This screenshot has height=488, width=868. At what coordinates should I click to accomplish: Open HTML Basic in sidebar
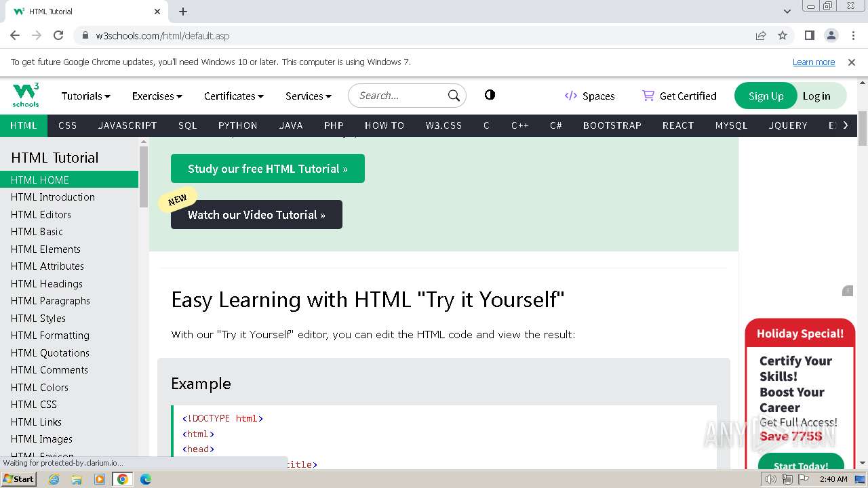[69, 232]
